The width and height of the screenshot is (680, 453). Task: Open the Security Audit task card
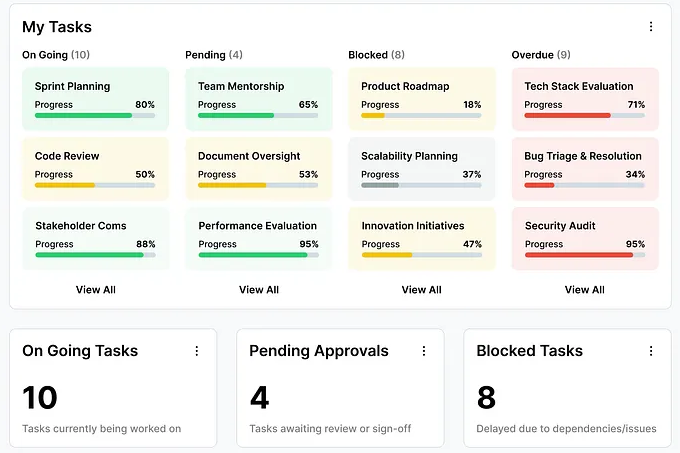tap(584, 238)
